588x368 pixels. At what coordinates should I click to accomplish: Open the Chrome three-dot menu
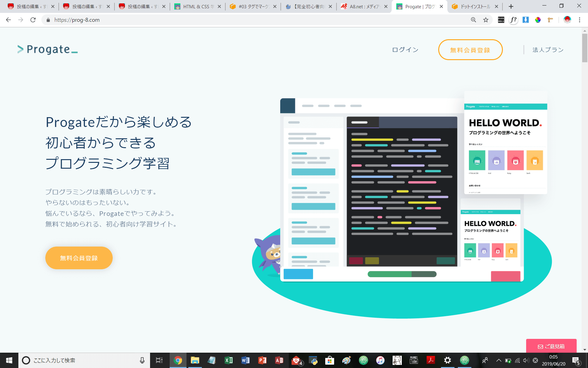click(x=579, y=20)
